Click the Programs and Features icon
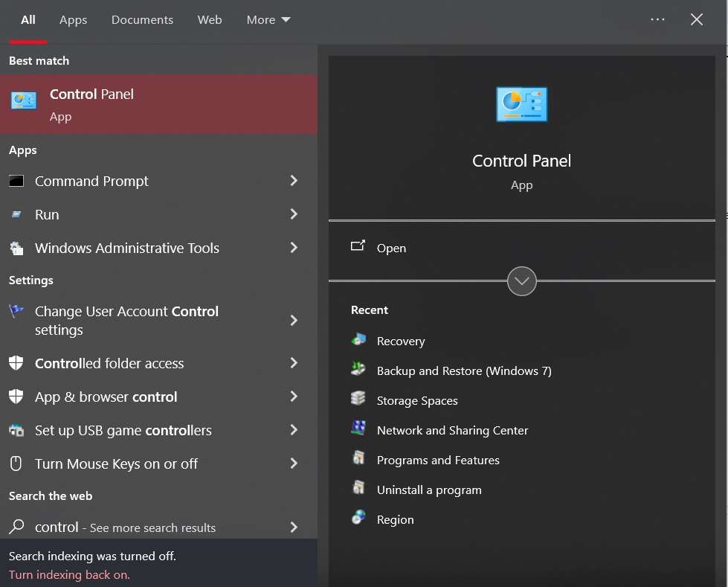 [x=358, y=458]
